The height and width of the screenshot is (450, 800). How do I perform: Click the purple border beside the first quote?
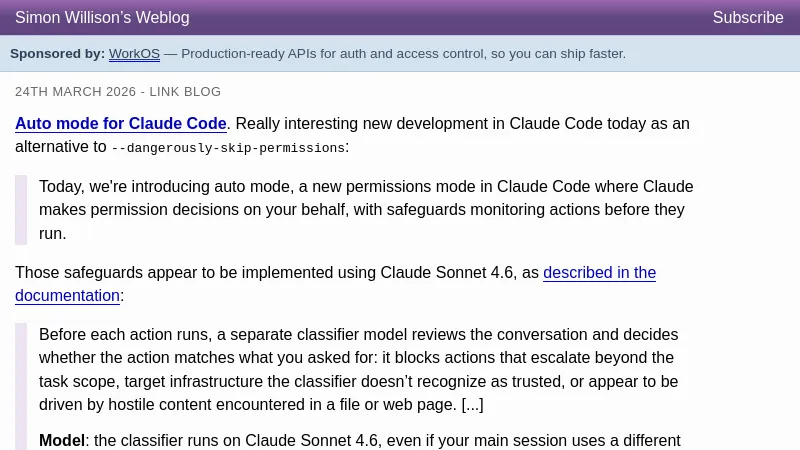point(21,210)
